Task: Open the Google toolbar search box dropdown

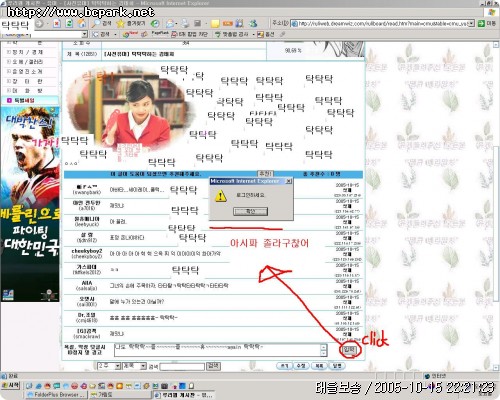Action: tap(84, 34)
